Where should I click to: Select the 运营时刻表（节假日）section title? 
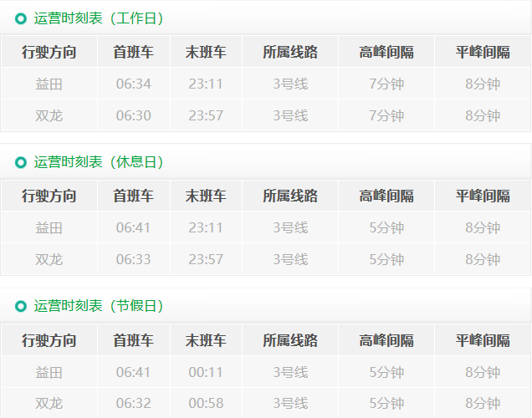coord(99,306)
